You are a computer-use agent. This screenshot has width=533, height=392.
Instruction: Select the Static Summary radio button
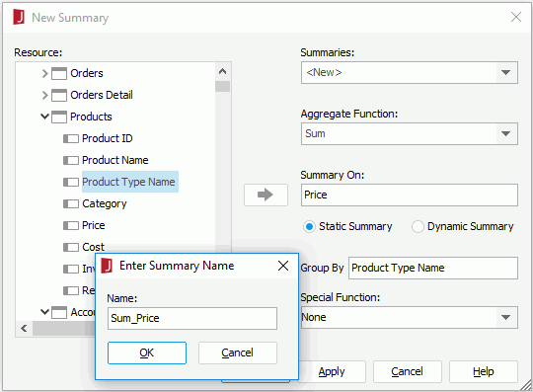(x=309, y=226)
